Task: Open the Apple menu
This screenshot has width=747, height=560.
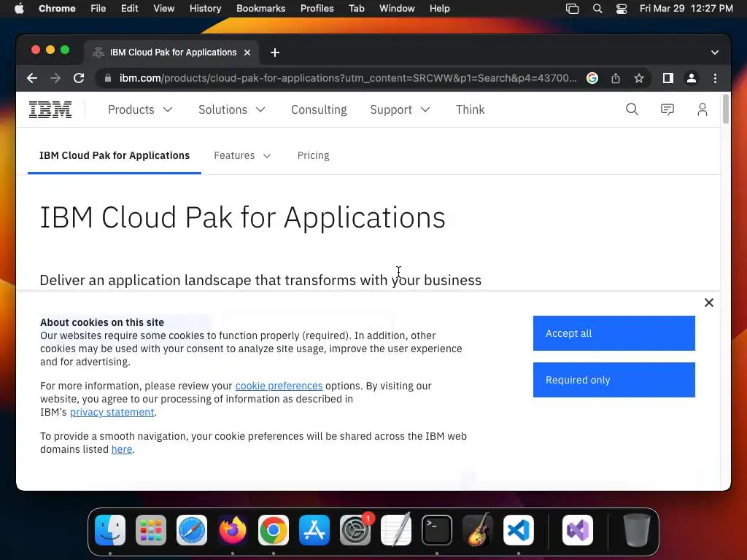Action: click(x=19, y=9)
